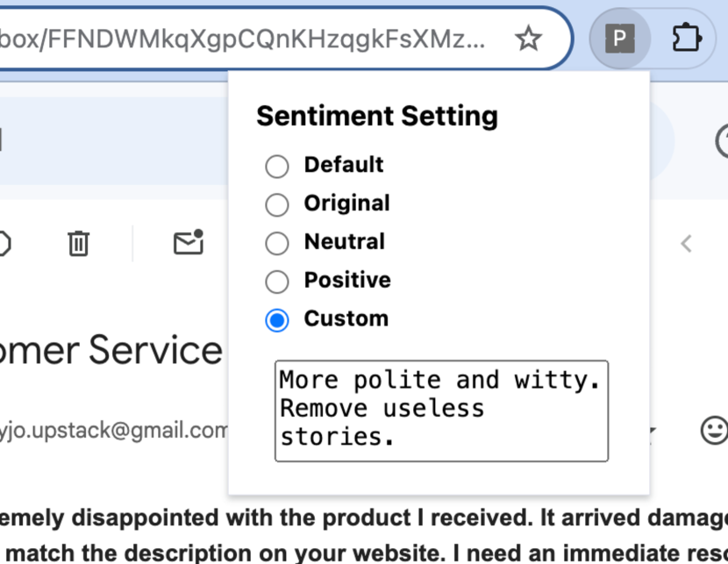728x564 pixels.
Task: Add emoji reaction smiley icon
Action: coord(715,430)
